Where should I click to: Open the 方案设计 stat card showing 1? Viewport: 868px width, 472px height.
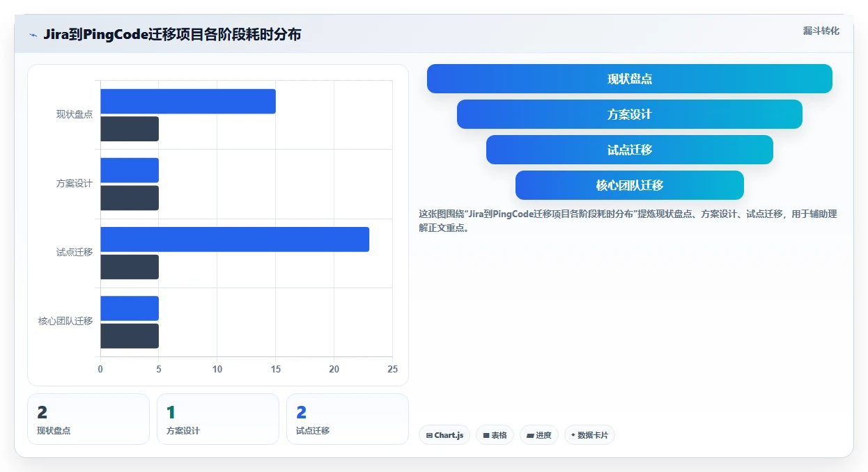(218, 419)
